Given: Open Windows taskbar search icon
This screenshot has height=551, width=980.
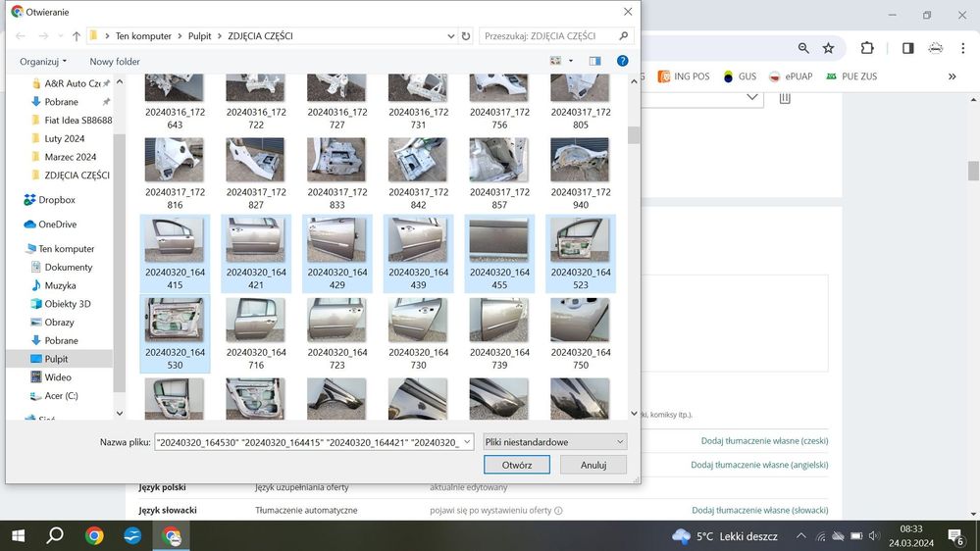Looking at the screenshot, I should coord(55,535).
